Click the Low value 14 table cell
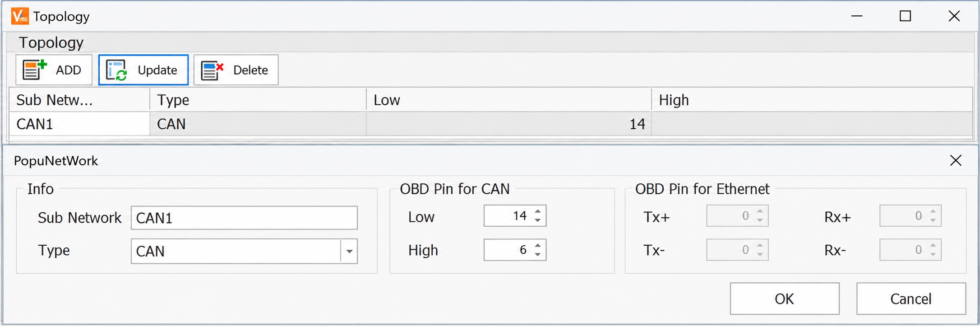The height and width of the screenshot is (327, 980). tap(508, 124)
